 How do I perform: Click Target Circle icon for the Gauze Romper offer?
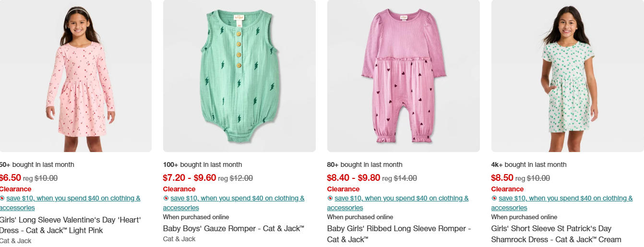pyautogui.click(x=166, y=198)
